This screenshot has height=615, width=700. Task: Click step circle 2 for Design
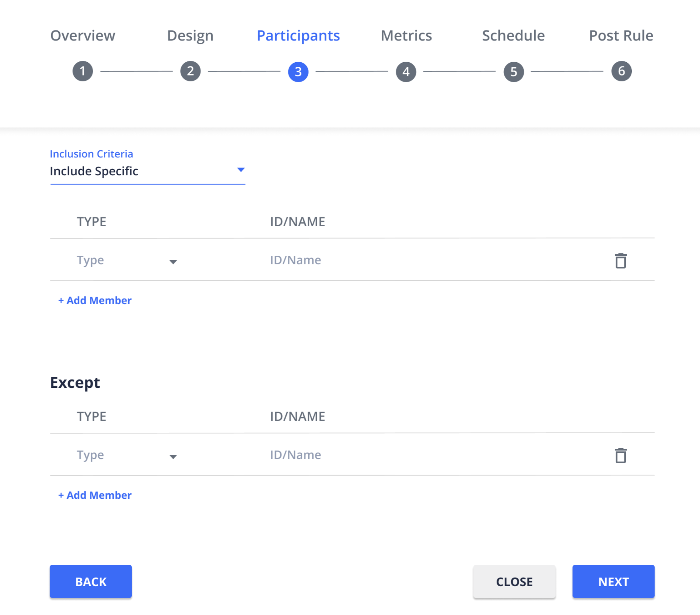[x=190, y=71]
